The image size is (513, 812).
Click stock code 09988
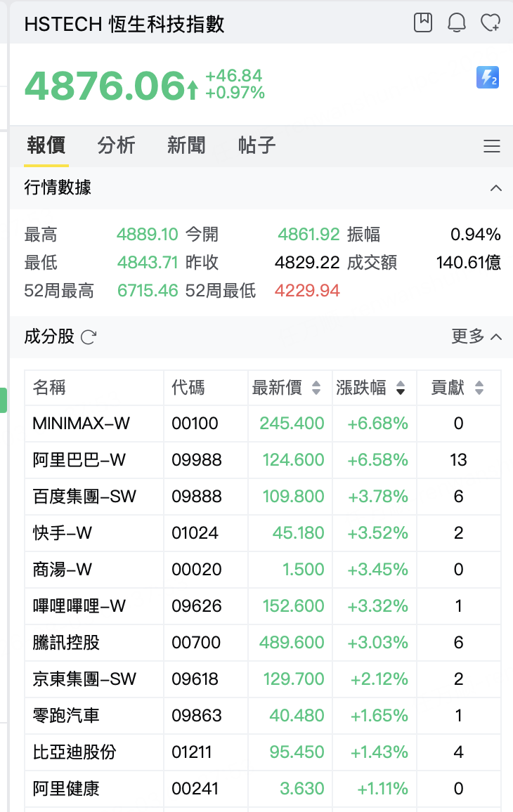[x=196, y=460]
